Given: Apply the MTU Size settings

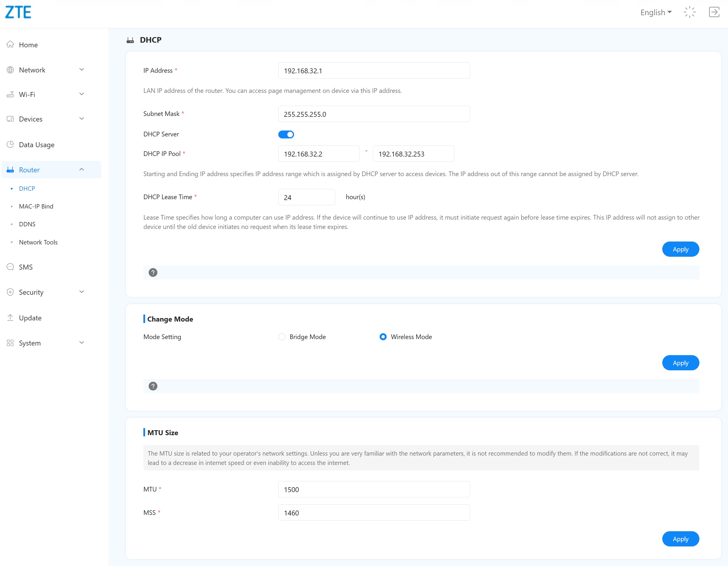Looking at the screenshot, I should click(680, 539).
